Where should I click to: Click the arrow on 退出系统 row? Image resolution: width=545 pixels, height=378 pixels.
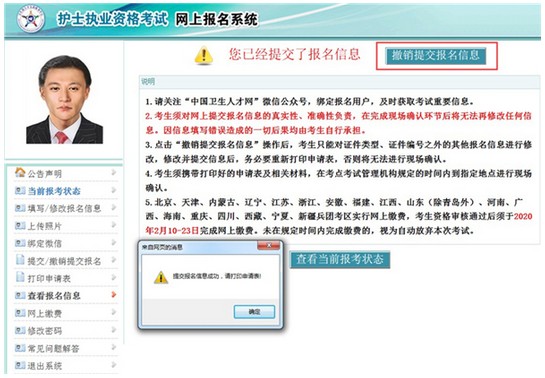(114, 364)
